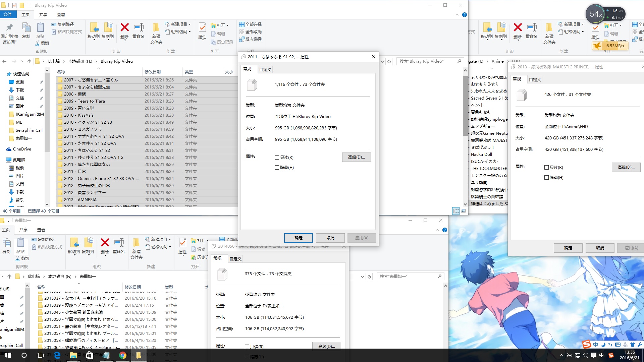This screenshot has width=644, height=362.
Task: Click Advanced in the ちはやふる properties dialog
Action: (356, 157)
